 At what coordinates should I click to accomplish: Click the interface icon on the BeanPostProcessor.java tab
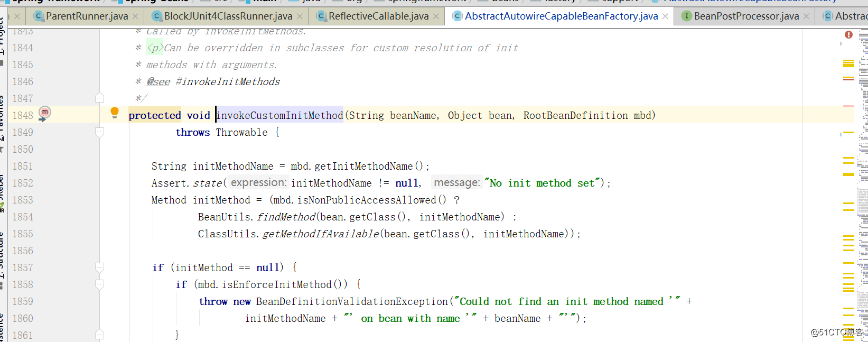pos(686,16)
